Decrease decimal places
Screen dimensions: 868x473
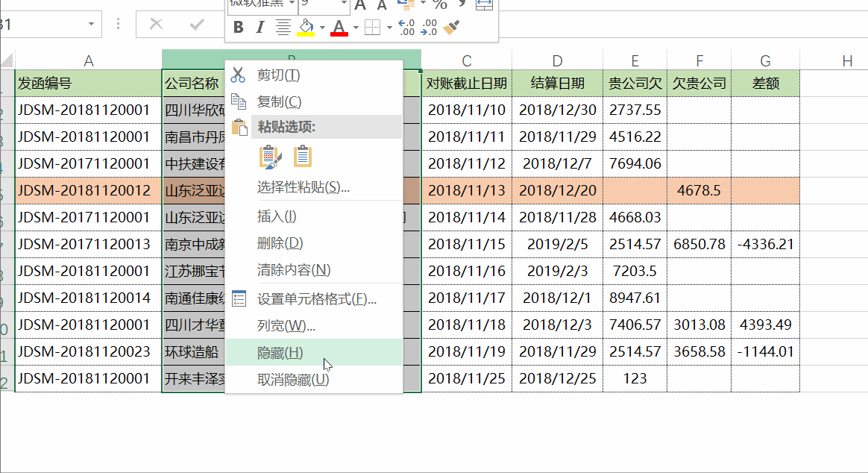429,27
